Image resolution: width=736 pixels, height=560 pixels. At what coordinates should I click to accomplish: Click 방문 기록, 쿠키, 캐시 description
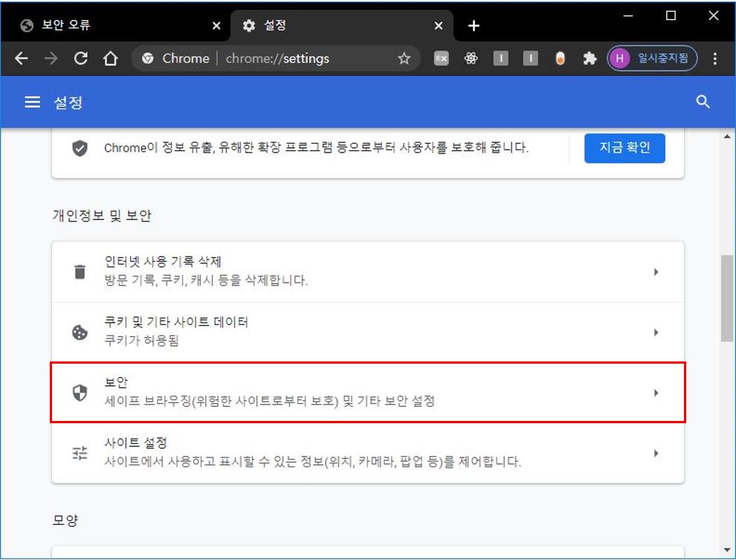point(206,280)
